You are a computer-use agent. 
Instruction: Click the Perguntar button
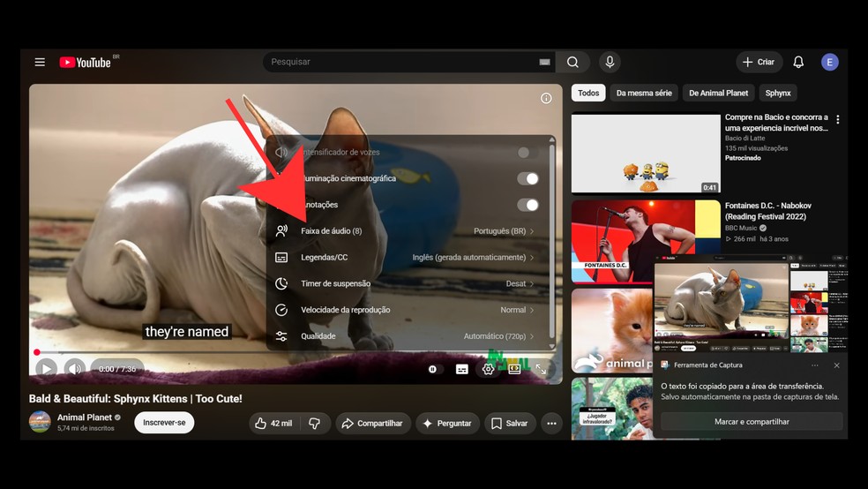(447, 423)
